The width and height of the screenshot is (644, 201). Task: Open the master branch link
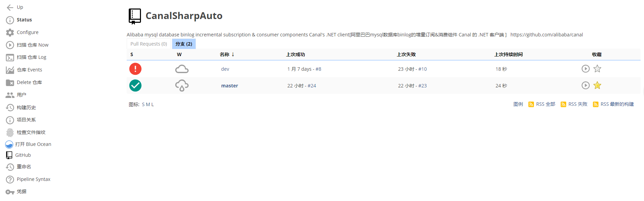tap(230, 86)
